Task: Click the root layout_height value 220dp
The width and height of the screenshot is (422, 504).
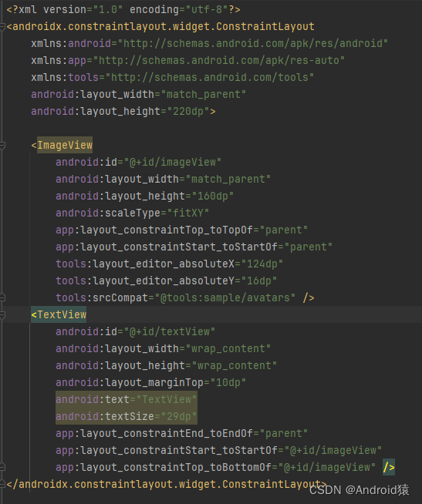Action: (188, 112)
